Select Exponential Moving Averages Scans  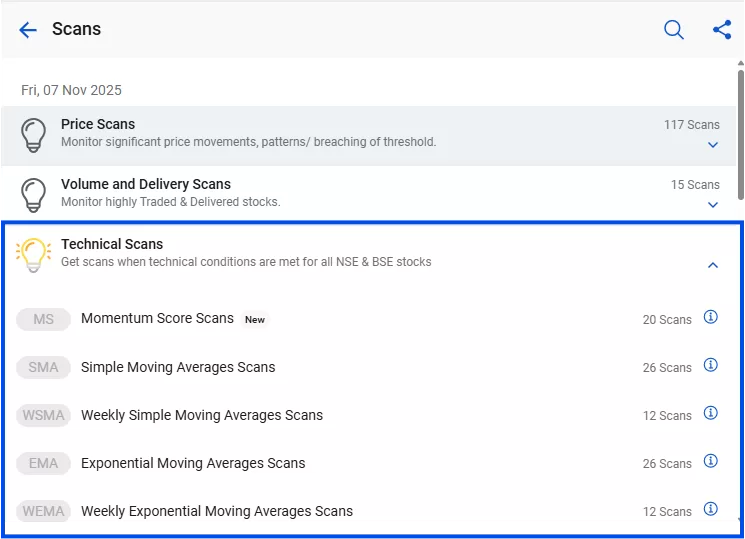193,463
